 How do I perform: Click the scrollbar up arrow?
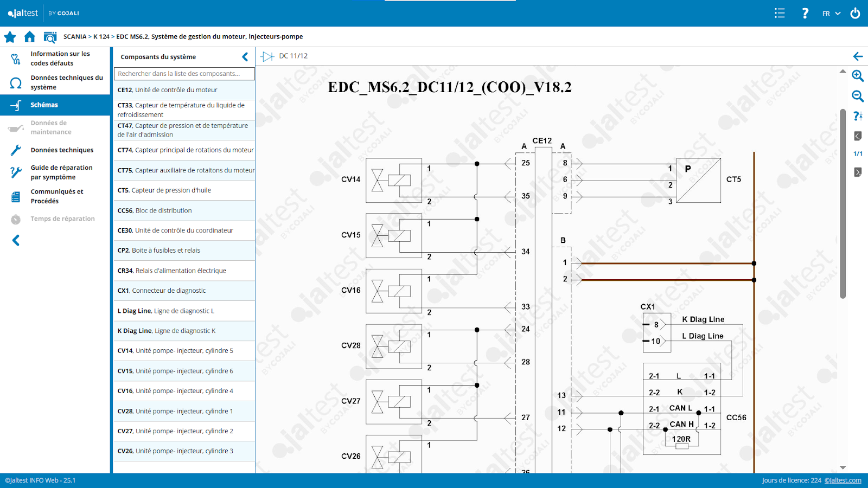coord(843,71)
